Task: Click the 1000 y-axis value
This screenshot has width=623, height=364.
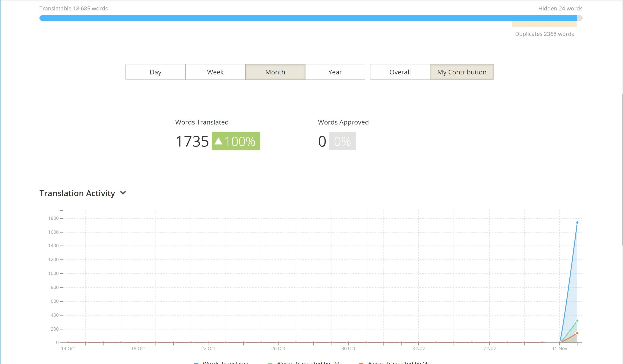Action: pyautogui.click(x=53, y=273)
